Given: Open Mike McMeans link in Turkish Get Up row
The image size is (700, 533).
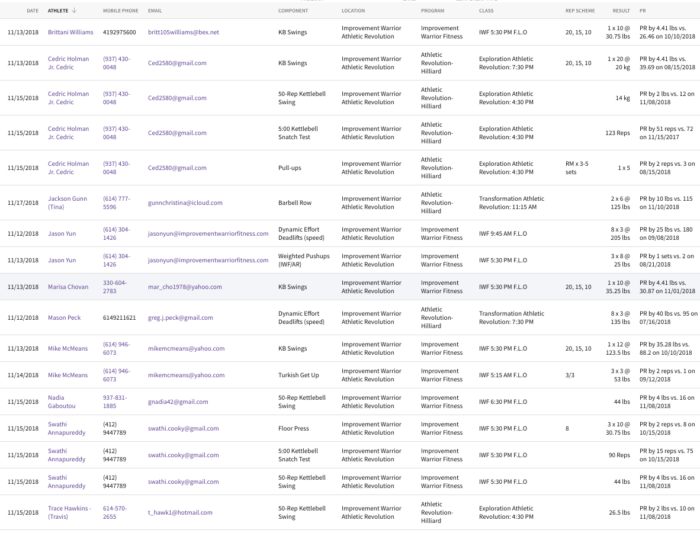Looking at the screenshot, I should (x=68, y=375).
